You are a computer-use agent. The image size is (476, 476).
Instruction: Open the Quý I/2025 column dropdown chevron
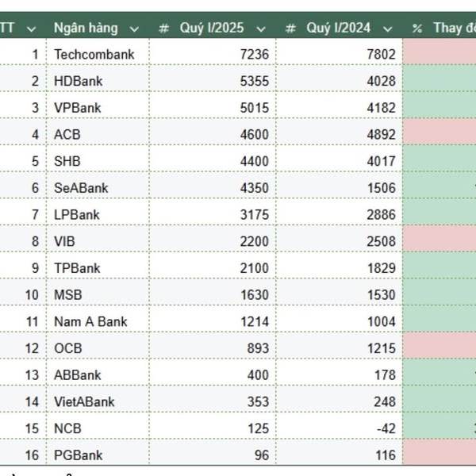pyautogui.click(x=261, y=29)
